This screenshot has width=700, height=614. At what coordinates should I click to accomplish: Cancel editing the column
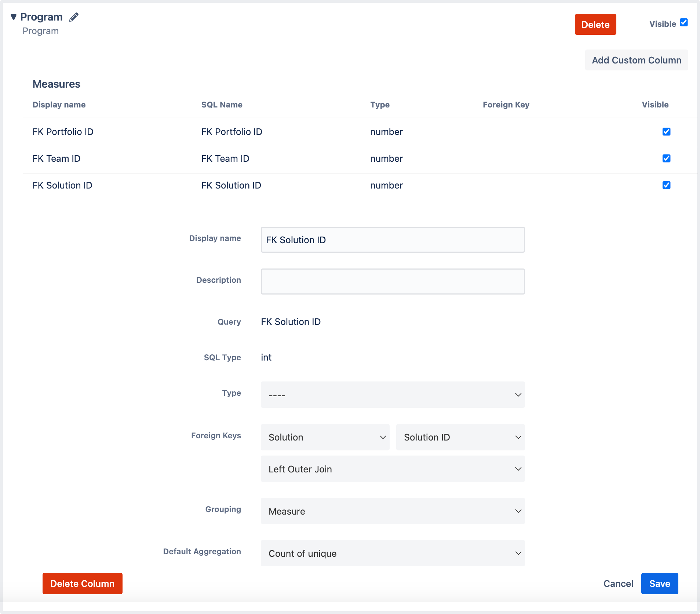[x=618, y=584]
